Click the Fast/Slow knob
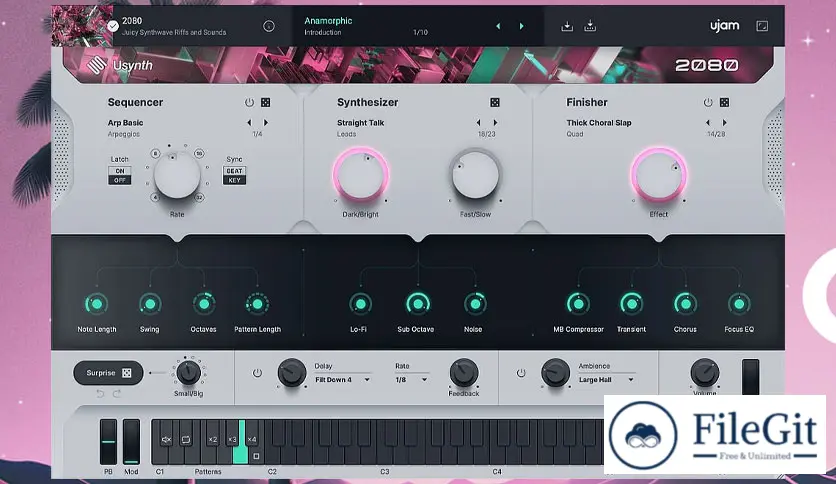Screen dimensions: 836x484 475,175
